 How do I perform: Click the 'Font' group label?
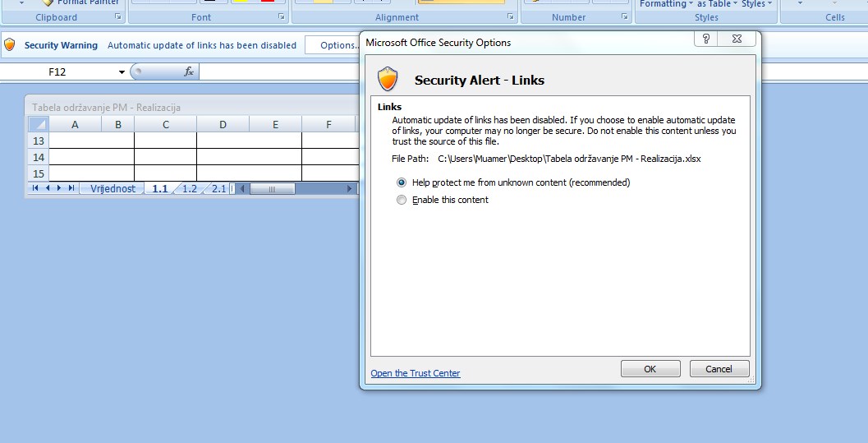coord(201,17)
